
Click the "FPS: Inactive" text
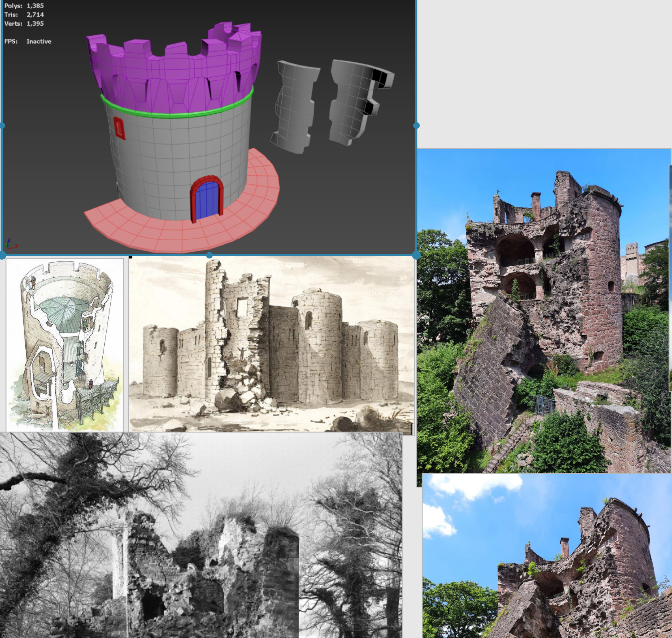pos(28,41)
